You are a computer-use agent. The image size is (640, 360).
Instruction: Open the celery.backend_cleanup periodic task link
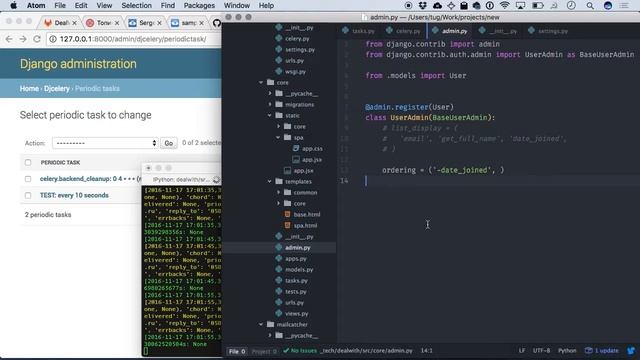pos(90,179)
